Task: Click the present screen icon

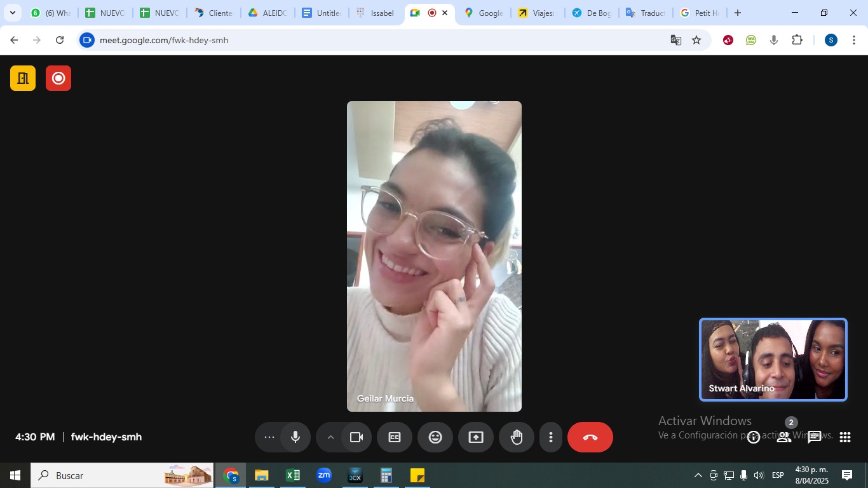Action: [476, 437]
